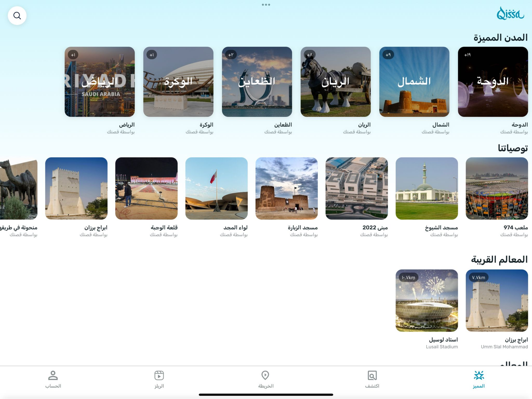Open the الخريطة map pin icon
Viewport: 532px width, 399px height.
(265, 375)
